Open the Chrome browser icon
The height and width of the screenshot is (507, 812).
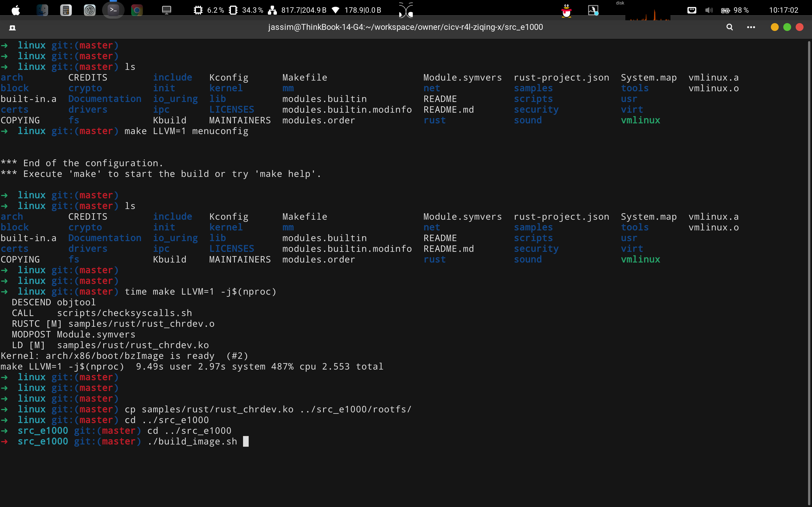tap(137, 9)
